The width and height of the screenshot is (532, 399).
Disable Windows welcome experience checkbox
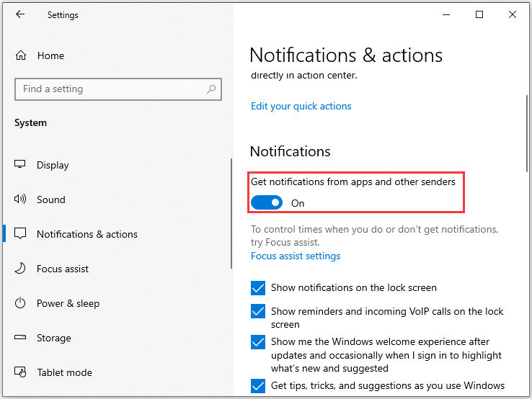point(258,342)
